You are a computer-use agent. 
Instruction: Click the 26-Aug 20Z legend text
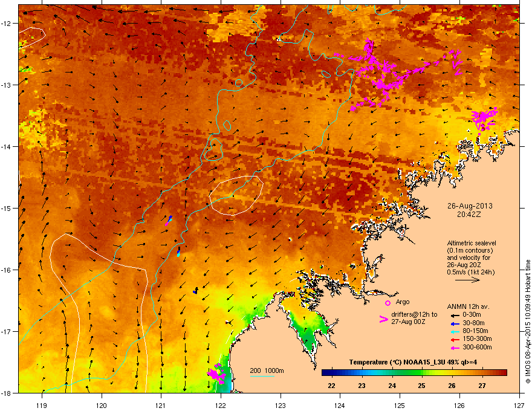[464, 265]
